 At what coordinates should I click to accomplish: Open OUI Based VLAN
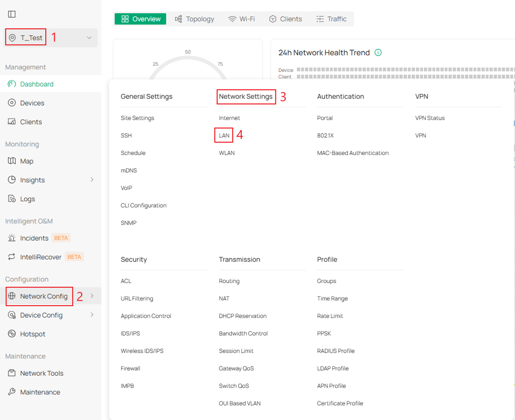click(240, 403)
